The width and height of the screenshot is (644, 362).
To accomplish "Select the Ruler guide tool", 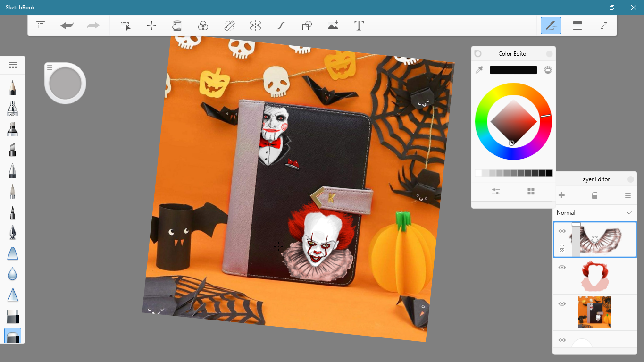I will (x=230, y=25).
